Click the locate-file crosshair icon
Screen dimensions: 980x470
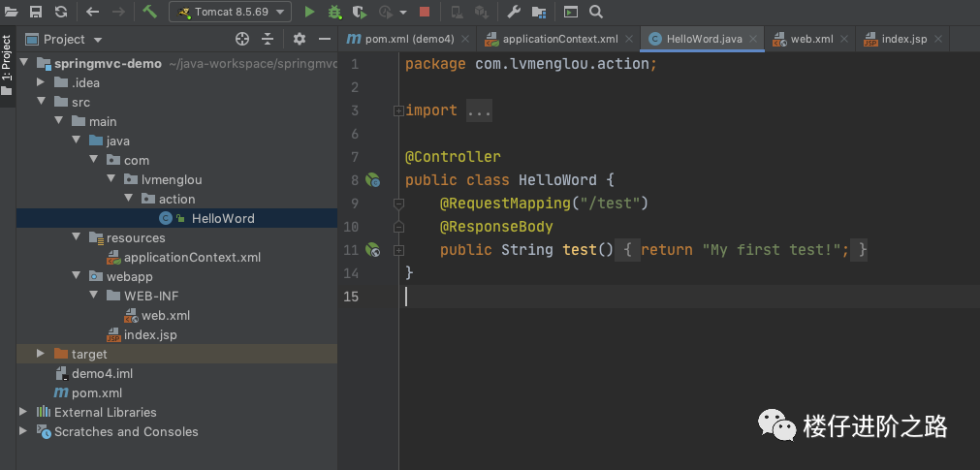[x=242, y=40]
